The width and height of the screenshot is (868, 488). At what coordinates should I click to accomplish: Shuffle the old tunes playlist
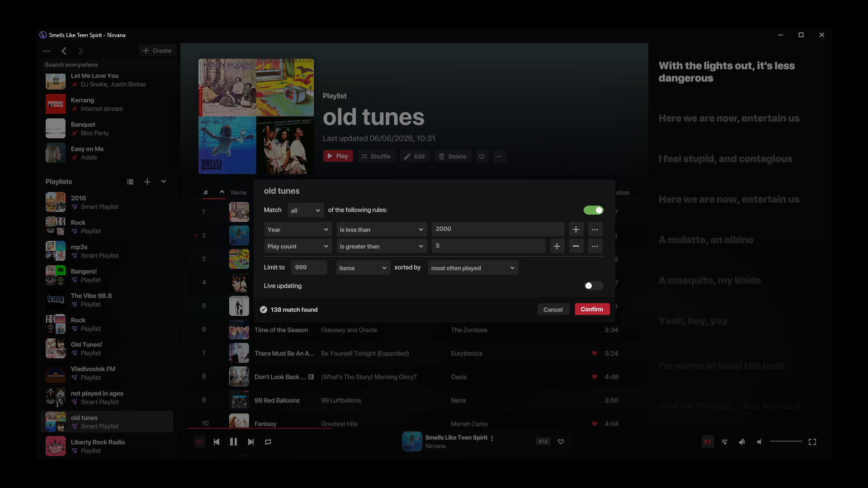pos(376,156)
